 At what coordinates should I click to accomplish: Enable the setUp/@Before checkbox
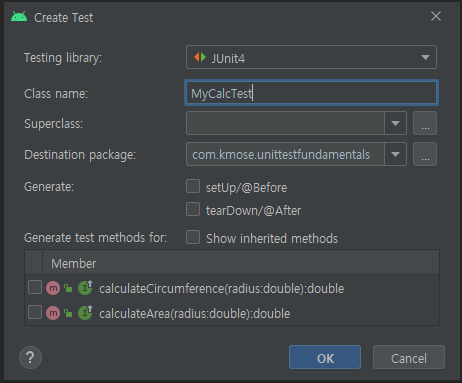coord(193,186)
